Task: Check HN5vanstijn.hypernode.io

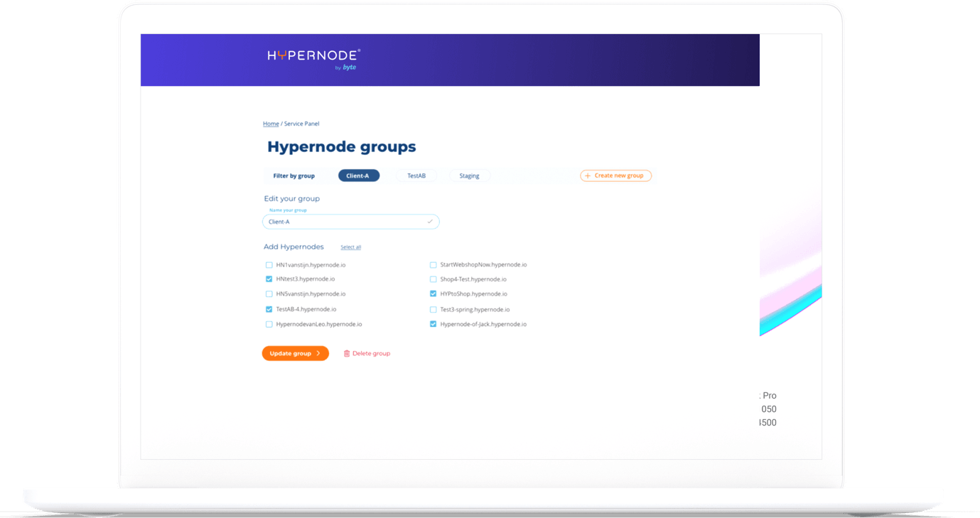Action: pyautogui.click(x=269, y=293)
